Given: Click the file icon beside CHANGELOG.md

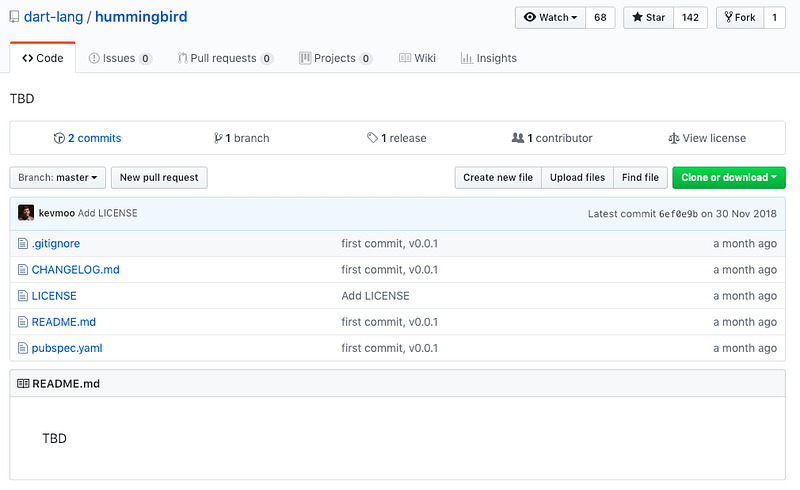Looking at the screenshot, I should click(23, 270).
